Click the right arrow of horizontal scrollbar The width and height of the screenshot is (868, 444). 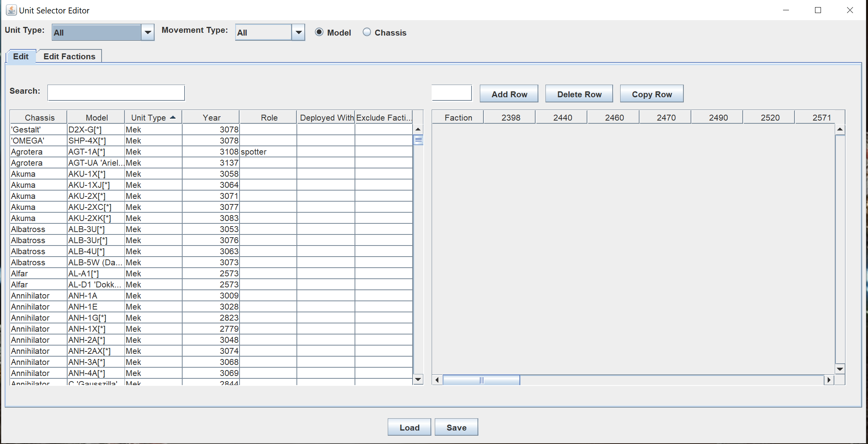tap(829, 380)
